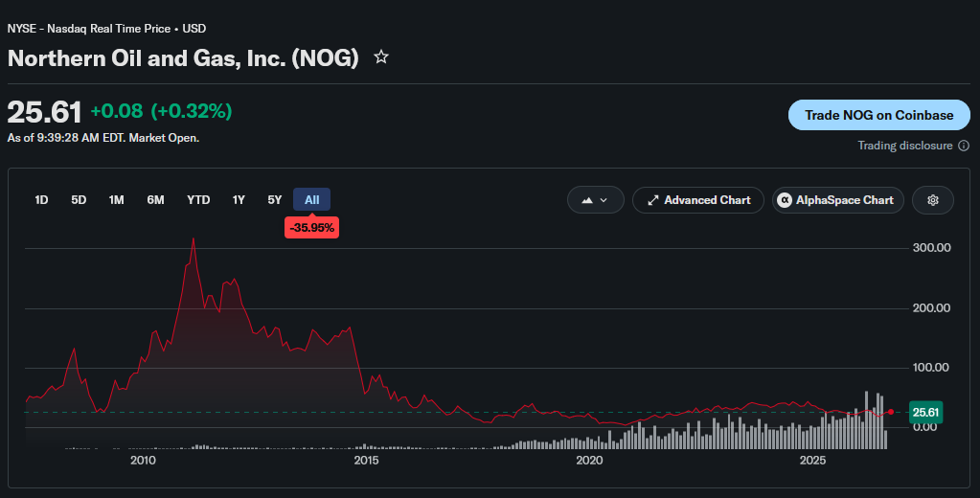Click the 2020 x-axis label
Image resolution: width=980 pixels, height=498 pixels.
pyautogui.click(x=589, y=461)
